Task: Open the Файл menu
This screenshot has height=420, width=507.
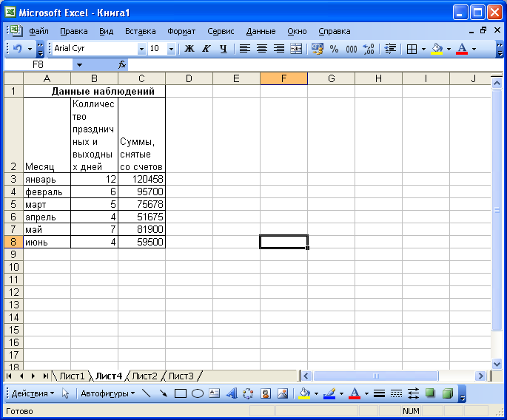Action: (38, 31)
